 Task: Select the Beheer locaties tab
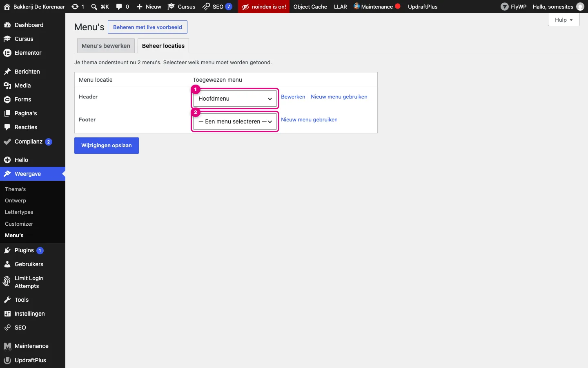[x=163, y=46]
